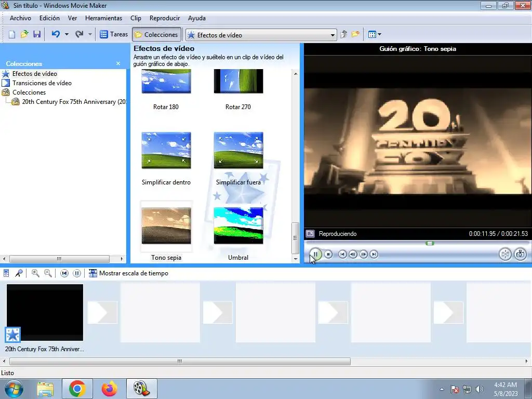Screen dimensions: 532x399
Task: Open the Edición menu
Action: coord(49,18)
